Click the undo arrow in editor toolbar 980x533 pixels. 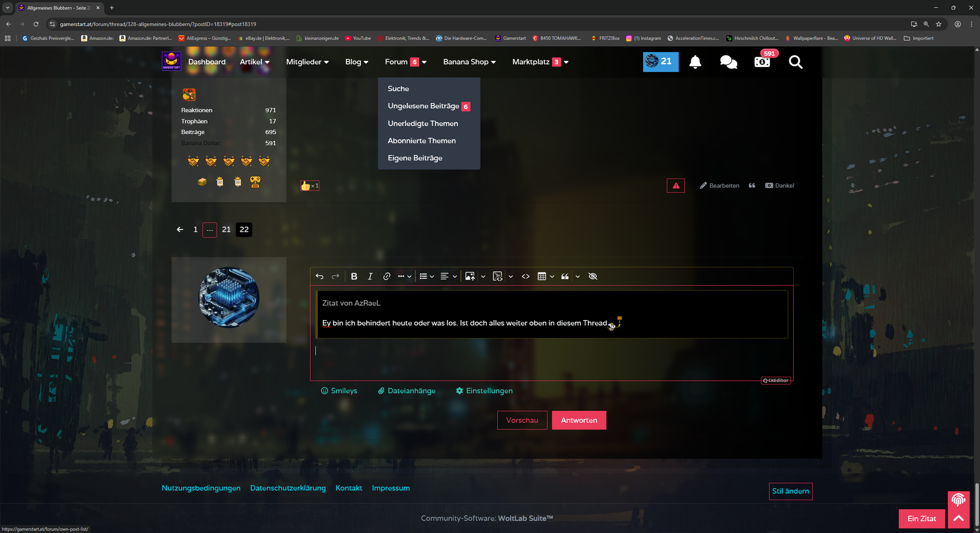click(320, 276)
